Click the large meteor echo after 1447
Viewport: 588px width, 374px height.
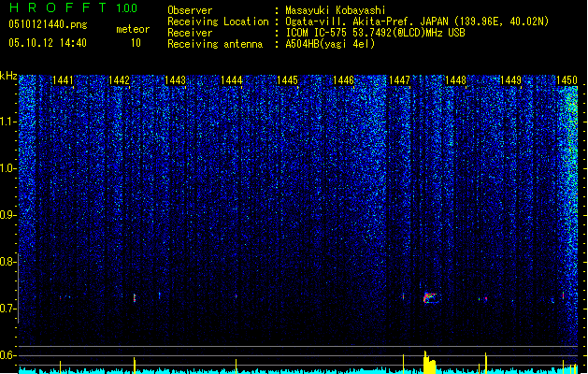431,298
